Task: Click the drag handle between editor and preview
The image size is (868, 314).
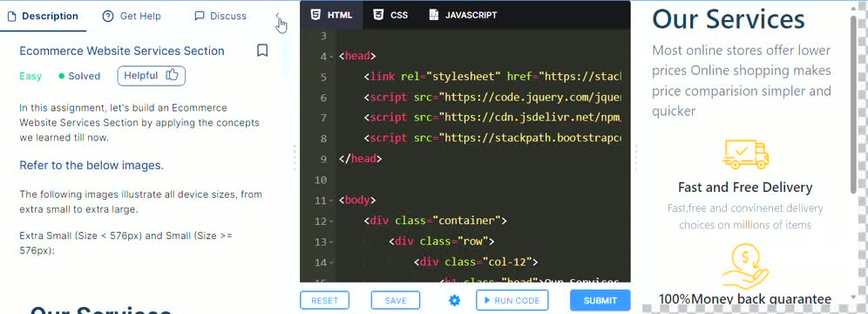Action: [x=635, y=157]
